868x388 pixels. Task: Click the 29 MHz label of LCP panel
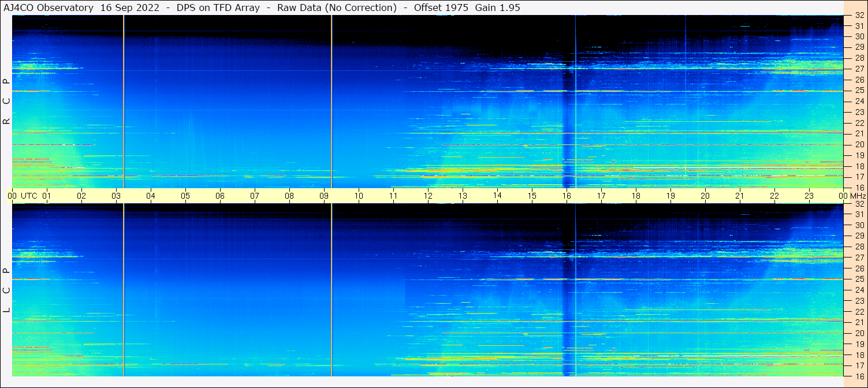pyautogui.click(x=859, y=236)
